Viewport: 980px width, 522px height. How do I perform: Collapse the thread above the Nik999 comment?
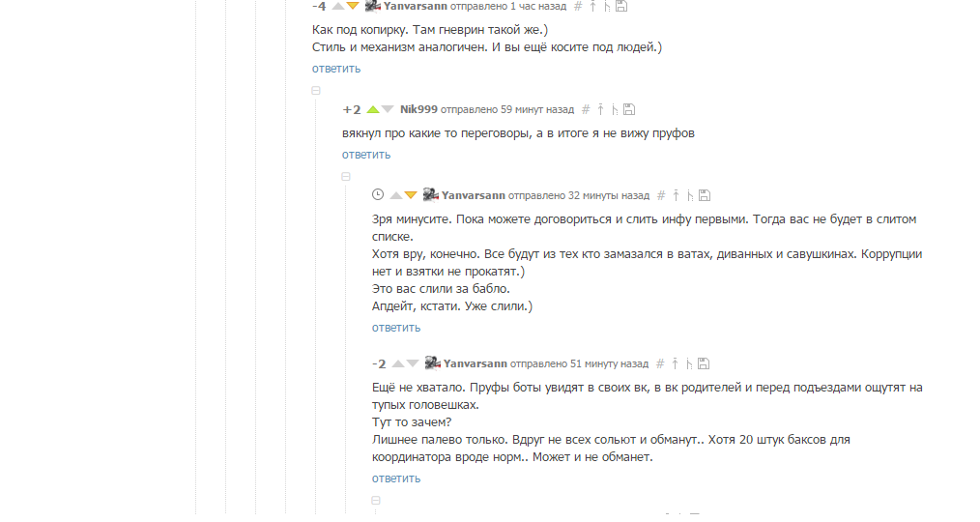tap(316, 90)
